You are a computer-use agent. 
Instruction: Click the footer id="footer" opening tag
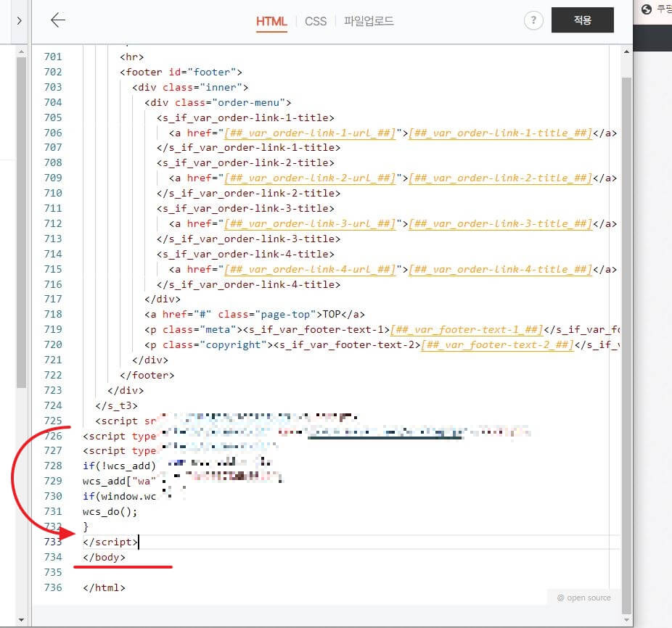tap(181, 72)
